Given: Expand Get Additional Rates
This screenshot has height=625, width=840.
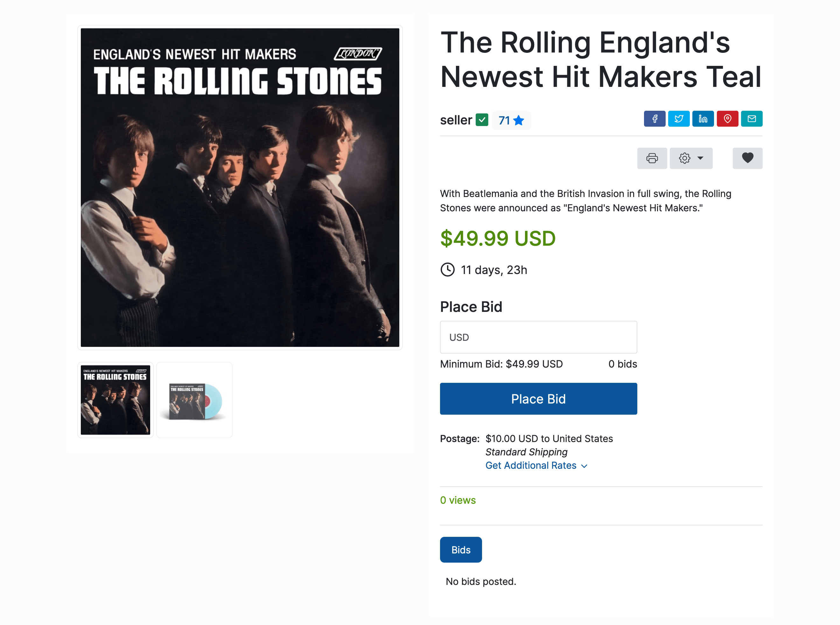Looking at the screenshot, I should tap(536, 465).
